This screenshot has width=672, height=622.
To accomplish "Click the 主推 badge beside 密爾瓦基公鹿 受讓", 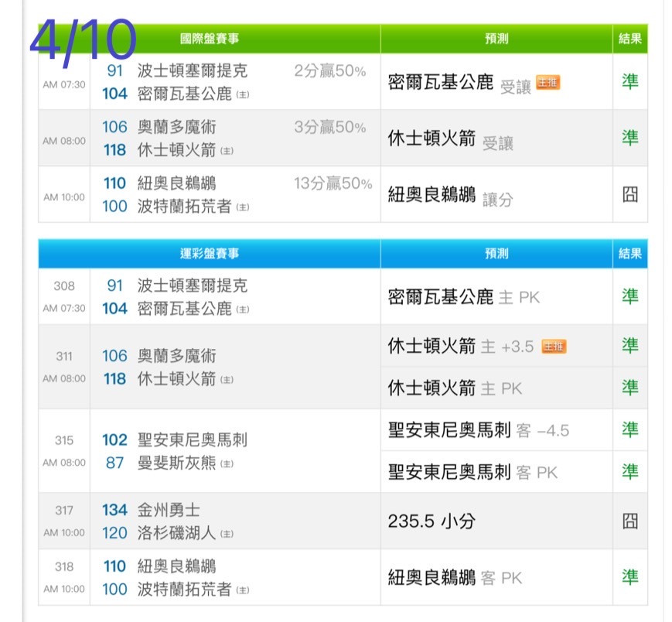I will [x=548, y=83].
